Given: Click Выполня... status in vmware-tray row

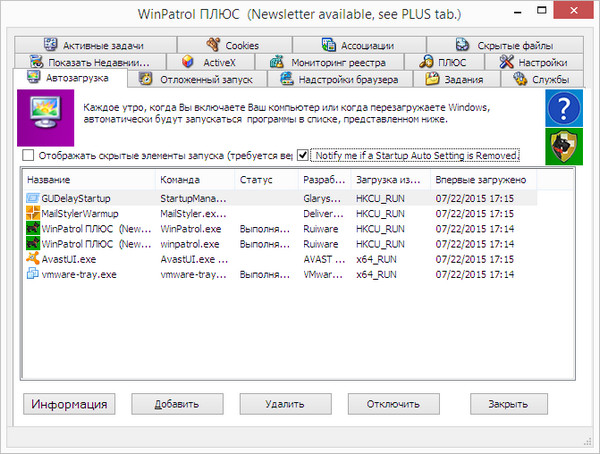Looking at the screenshot, I should point(265,274).
